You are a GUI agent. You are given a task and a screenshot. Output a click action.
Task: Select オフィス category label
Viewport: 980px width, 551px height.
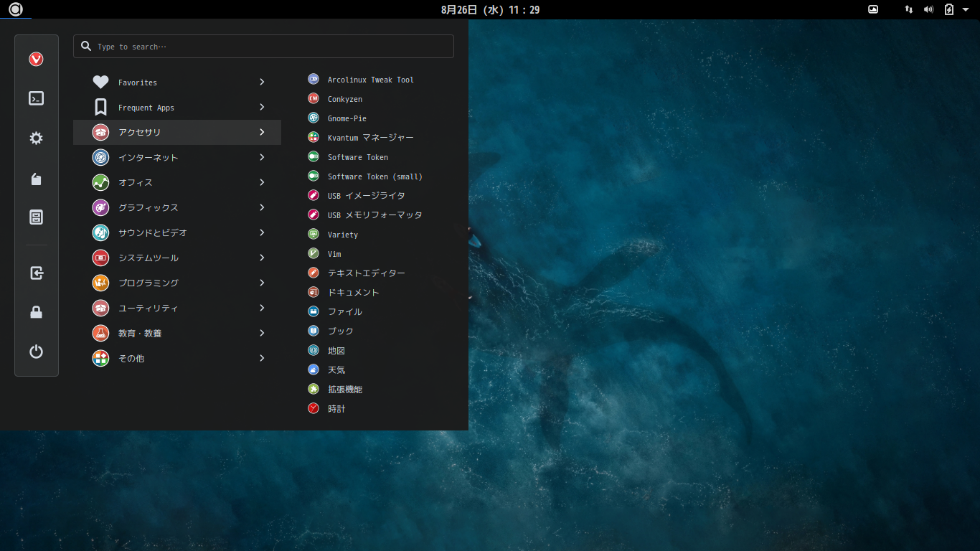click(136, 183)
